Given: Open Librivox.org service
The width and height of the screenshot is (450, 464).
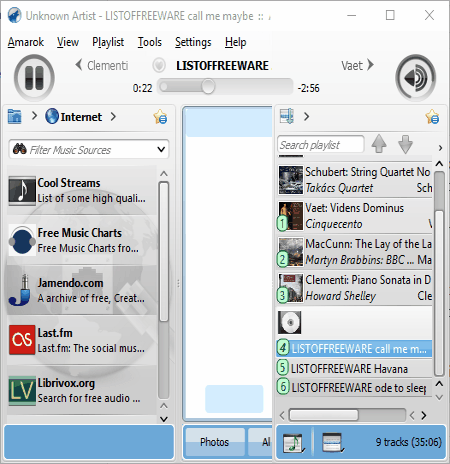Looking at the screenshot, I should point(82,390).
